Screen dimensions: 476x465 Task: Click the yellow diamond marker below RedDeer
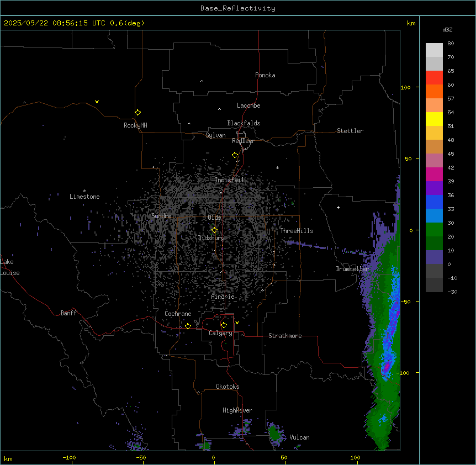tap(235, 155)
